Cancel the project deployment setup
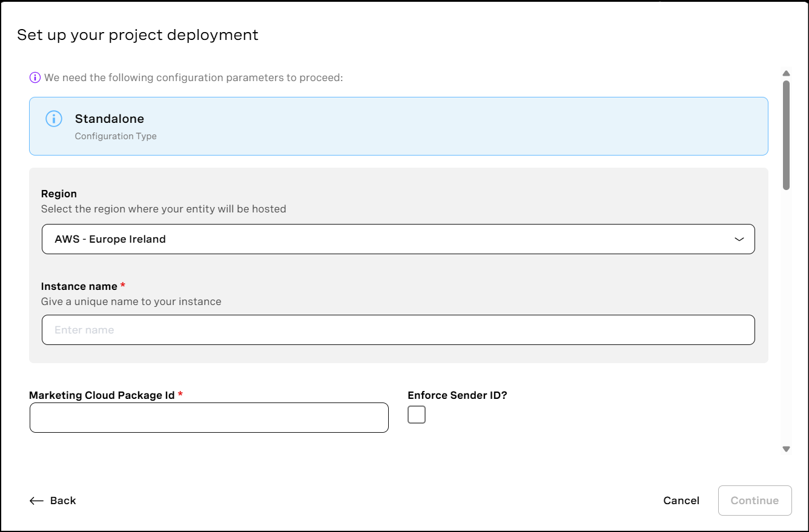Image resolution: width=809 pixels, height=532 pixels. [681, 501]
